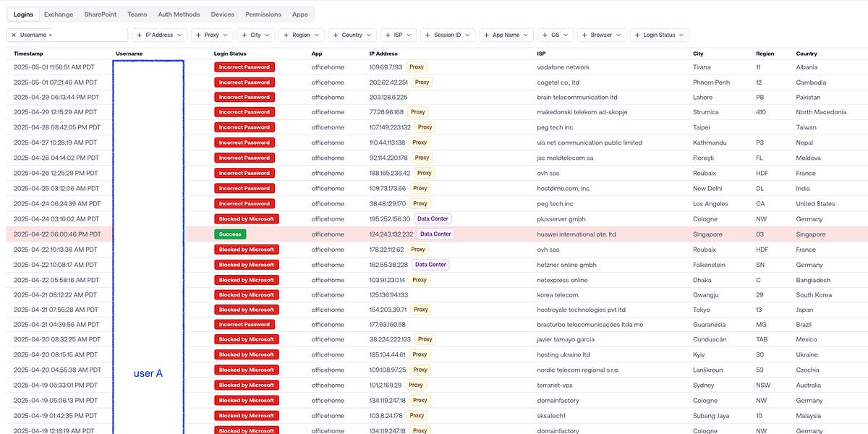The image size is (868, 434).
Task: Open the Auth Methods tab
Action: point(179,14)
